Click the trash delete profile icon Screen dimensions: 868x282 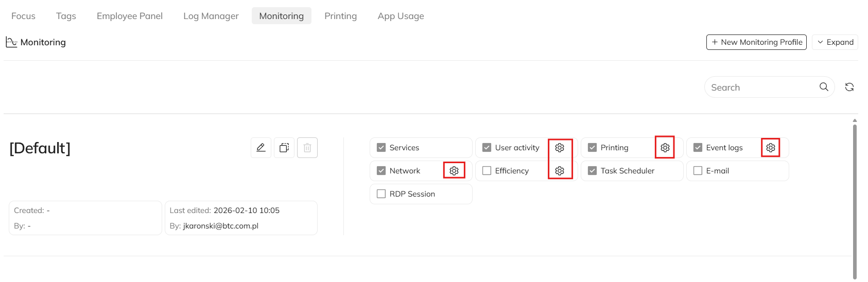[307, 148]
